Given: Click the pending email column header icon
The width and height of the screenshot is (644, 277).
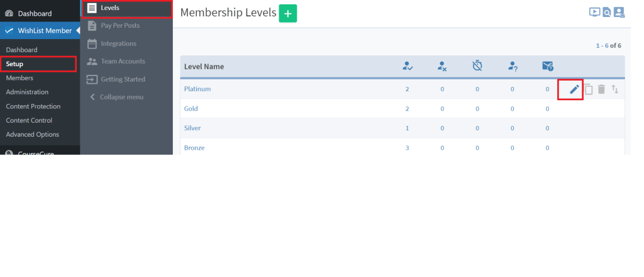Looking at the screenshot, I should (x=548, y=66).
